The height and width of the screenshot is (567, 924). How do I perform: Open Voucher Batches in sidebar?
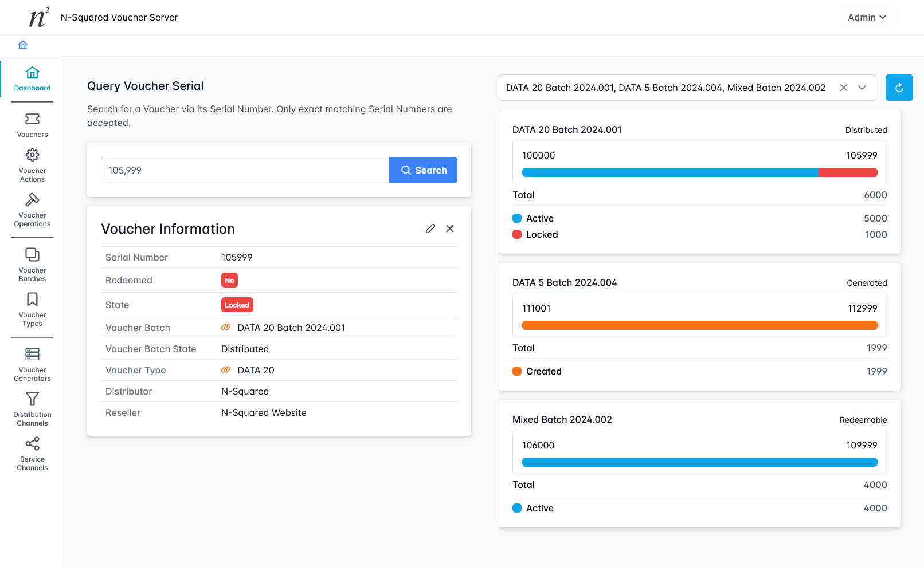(32, 264)
